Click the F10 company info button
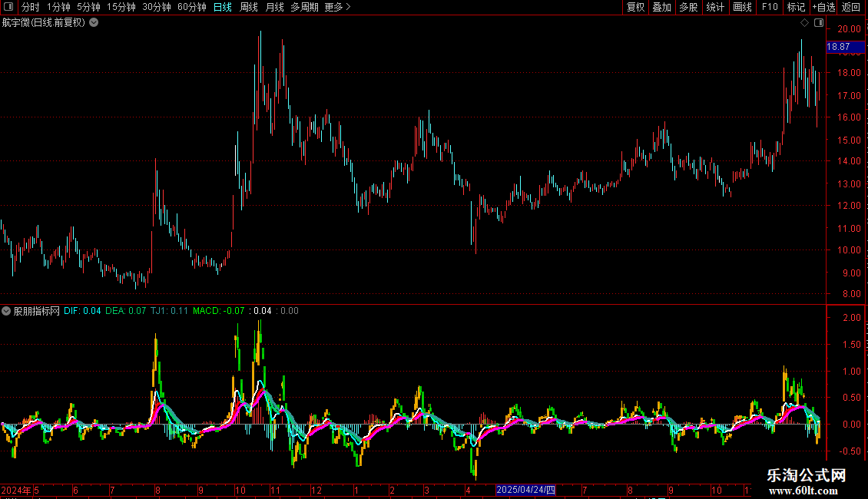Screen dimensions: 868x499 point(770,7)
